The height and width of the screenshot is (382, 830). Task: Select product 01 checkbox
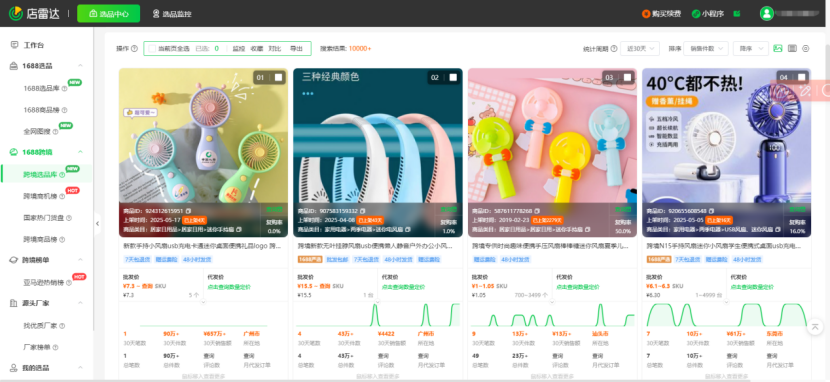coord(278,78)
